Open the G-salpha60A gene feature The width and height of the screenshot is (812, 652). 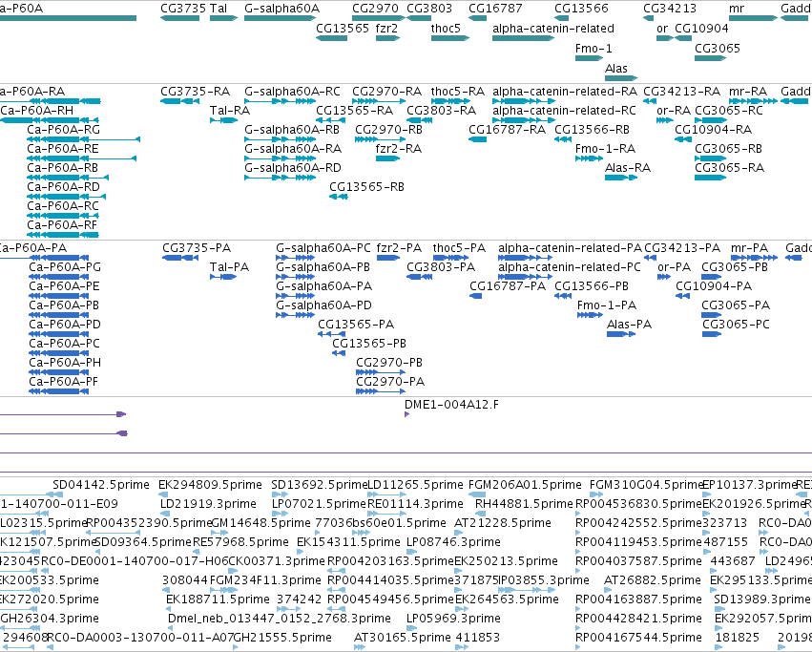pos(280,18)
